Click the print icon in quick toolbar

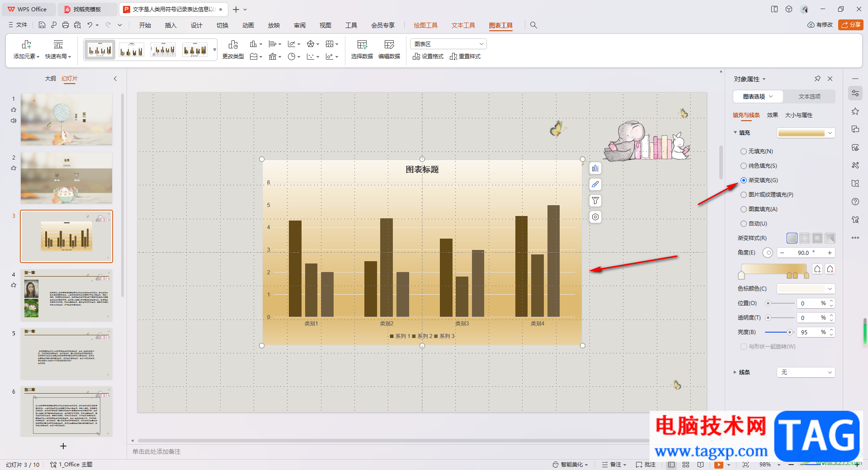point(66,25)
